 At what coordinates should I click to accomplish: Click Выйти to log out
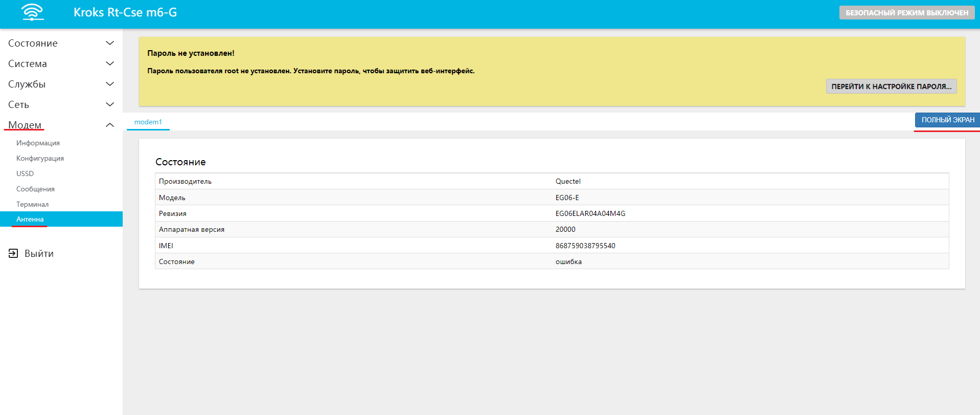coord(39,253)
